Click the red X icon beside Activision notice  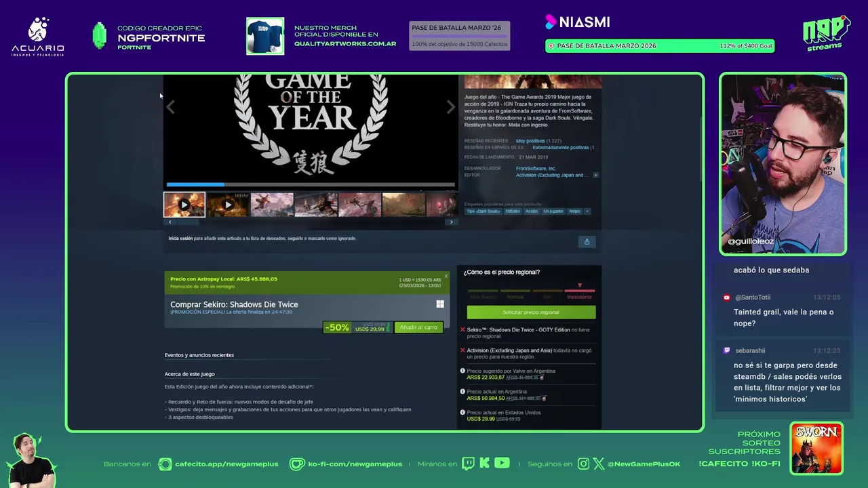click(462, 350)
